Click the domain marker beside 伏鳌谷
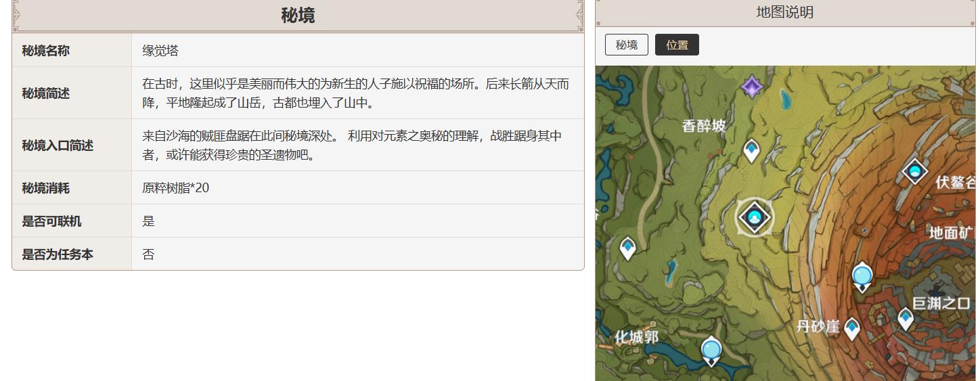 click(x=914, y=171)
